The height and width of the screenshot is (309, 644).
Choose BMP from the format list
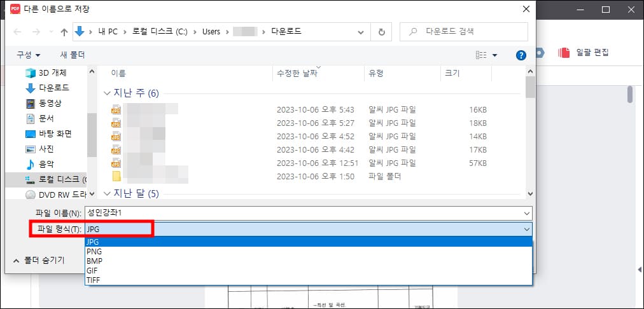[x=309, y=261]
